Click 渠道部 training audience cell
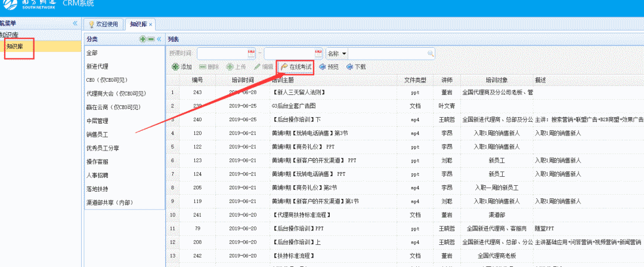This screenshot has width=644, height=267. pyautogui.click(x=497, y=215)
